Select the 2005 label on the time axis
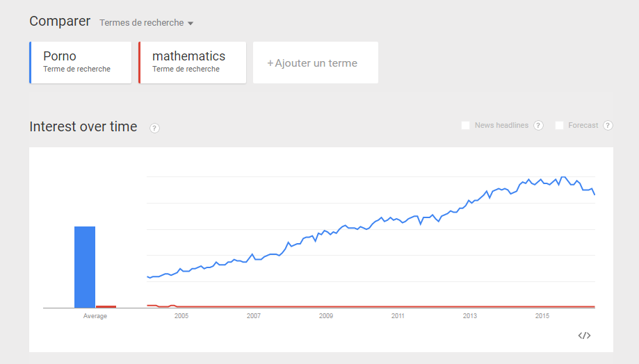 pyautogui.click(x=181, y=316)
